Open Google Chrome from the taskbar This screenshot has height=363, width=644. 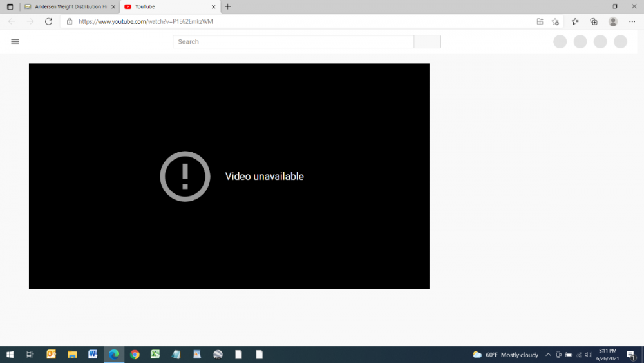click(135, 355)
